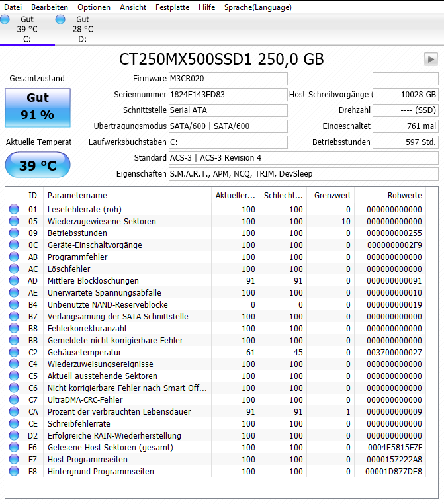The width and height of the screenshot is (444, 504).
Task: Click the status icon for Unerwartete Spannungsabfälle
Action: (14, 292)
